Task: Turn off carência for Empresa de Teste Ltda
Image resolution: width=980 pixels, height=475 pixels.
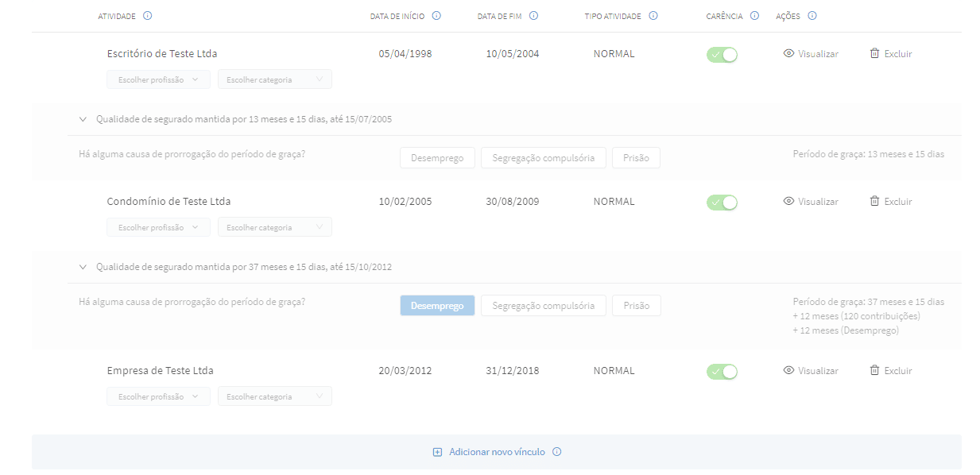Action: coord(722,372)
